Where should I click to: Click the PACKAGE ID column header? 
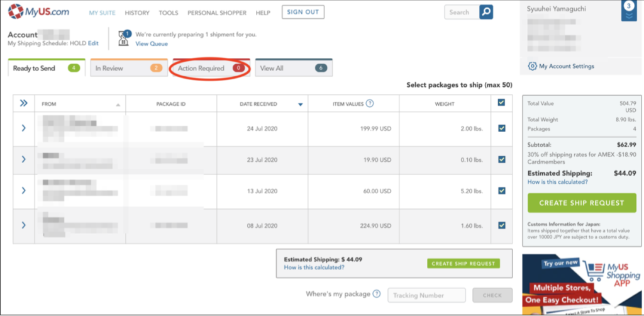click(171, 104)
